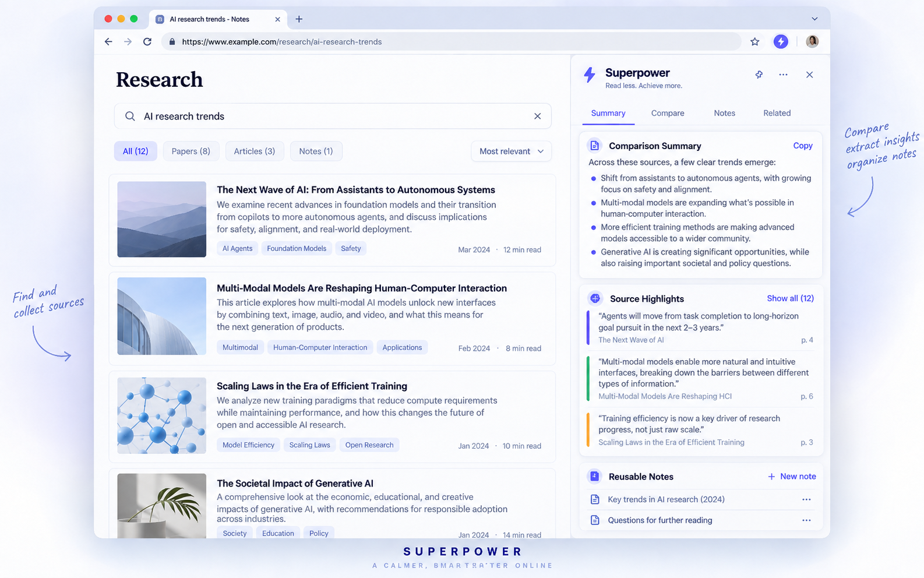Click the Open Research tag

pos(369,445)
